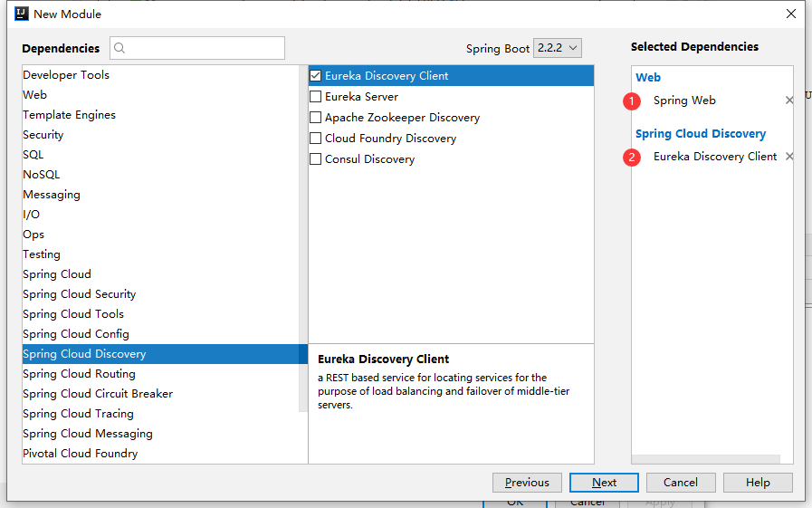This screenshot has height=508, width=812.
Task: Uncheck the Eureka Discovery Client checkbox
Action: (x=315, y=75)
